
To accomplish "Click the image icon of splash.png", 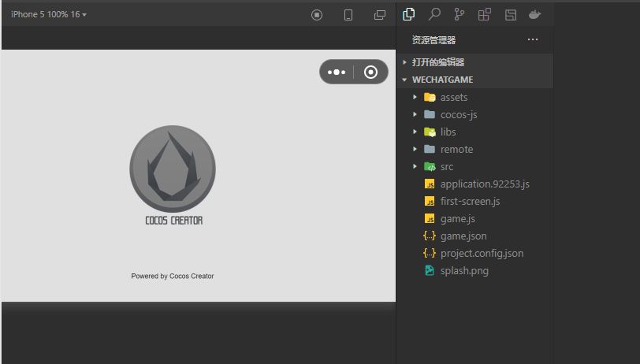I will (x=430, y=270).
